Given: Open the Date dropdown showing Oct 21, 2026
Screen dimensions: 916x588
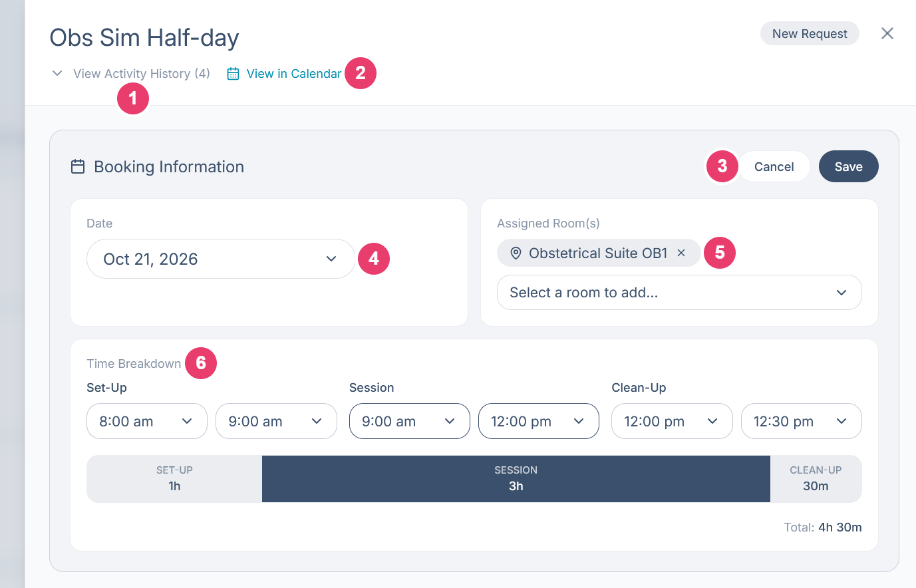Looking at the screenshot, I should tap(221, 259).
